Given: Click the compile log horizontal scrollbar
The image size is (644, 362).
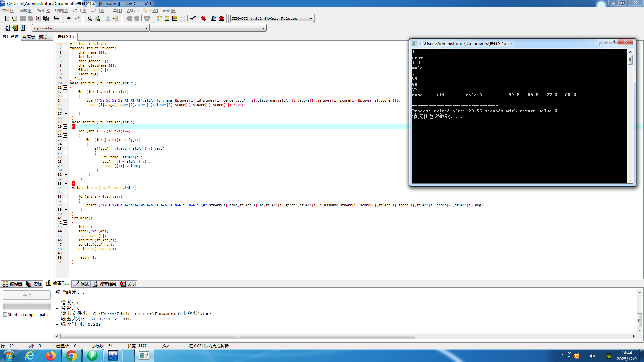Looking at the screenshot, I should coord(238,336).
